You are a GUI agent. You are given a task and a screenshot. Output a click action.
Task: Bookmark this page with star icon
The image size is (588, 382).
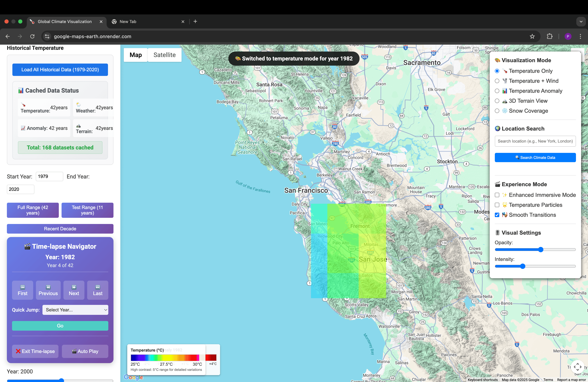[532, 37]
